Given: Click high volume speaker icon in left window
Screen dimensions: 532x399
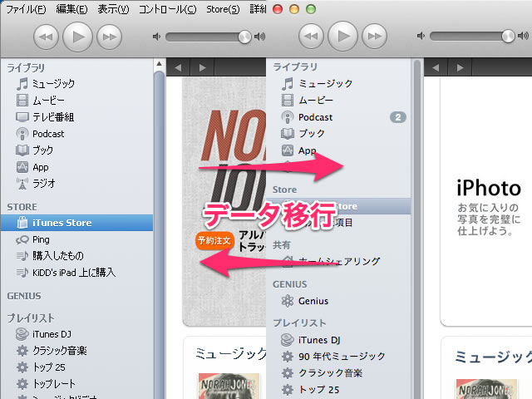Looking at the screenshot, I should pyautogui.click(x=259, y=37).
